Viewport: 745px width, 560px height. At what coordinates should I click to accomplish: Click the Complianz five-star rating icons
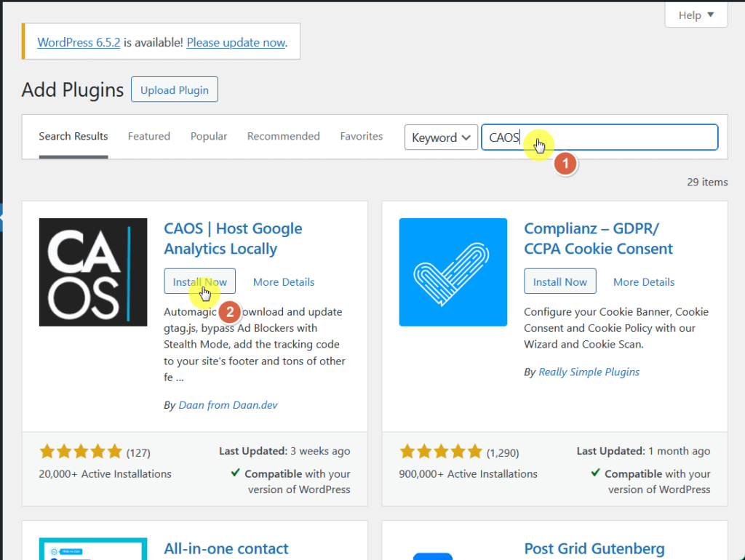coord(441,452)
